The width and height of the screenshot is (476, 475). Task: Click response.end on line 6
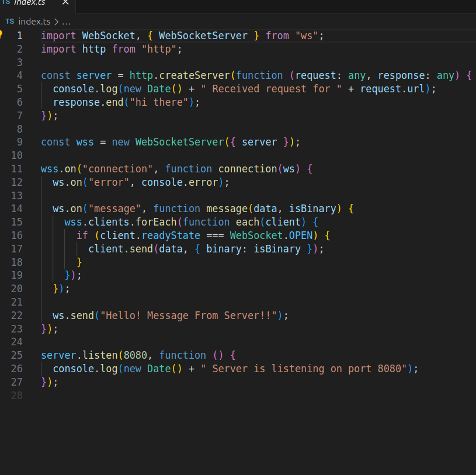pyautogui.click(x=88, y=102)
